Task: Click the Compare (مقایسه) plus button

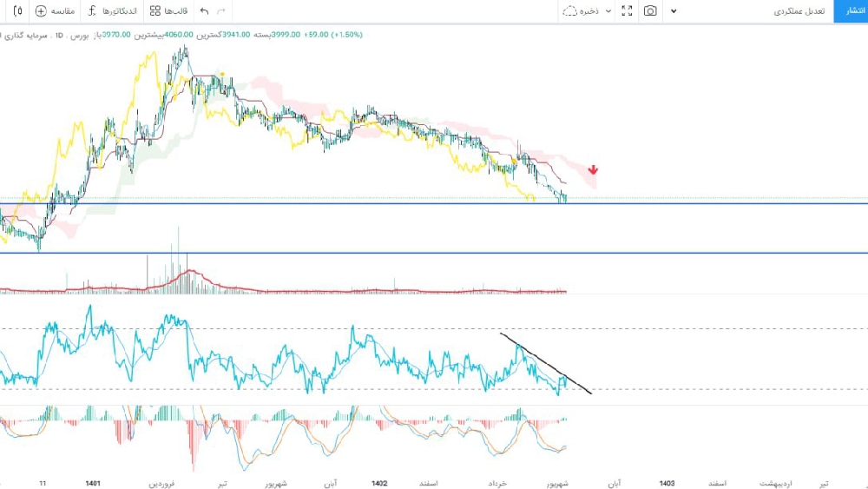Action: point(54,11)
